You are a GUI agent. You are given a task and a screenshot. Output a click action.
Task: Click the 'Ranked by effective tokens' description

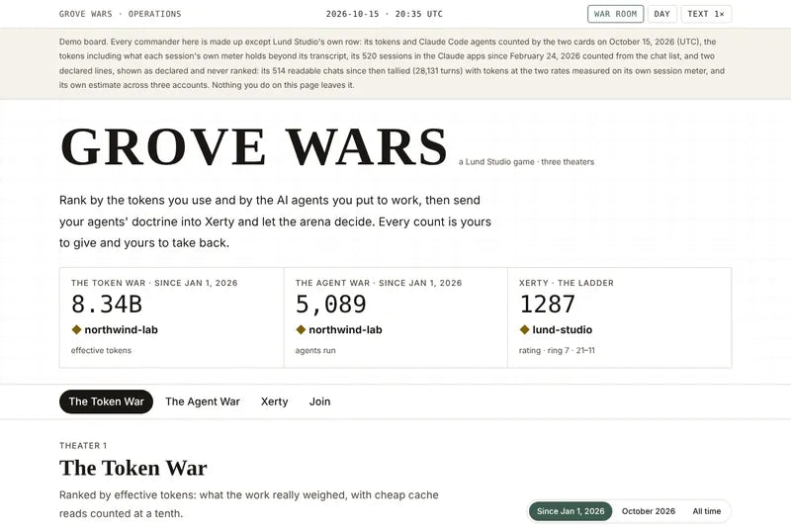point(249,503)
